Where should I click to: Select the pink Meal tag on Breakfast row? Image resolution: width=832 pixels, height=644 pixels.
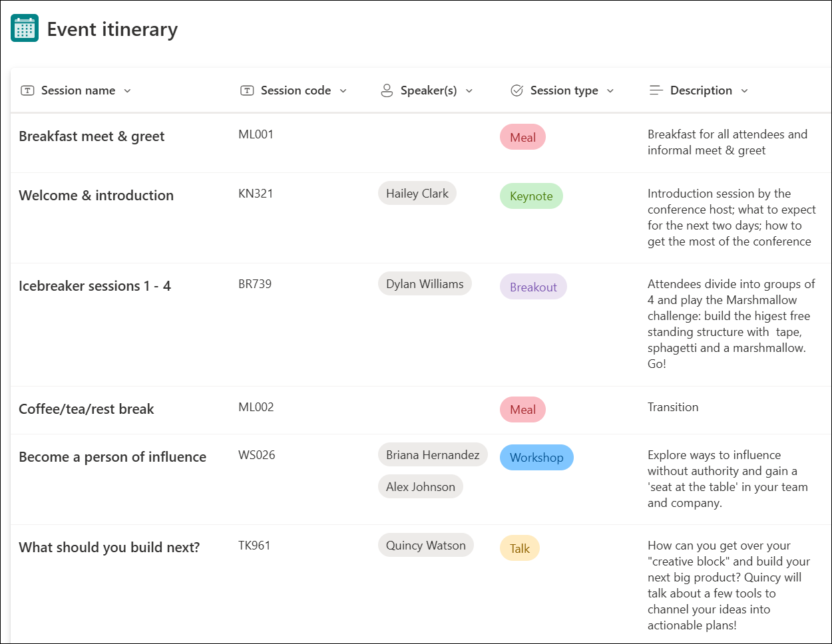522,136
